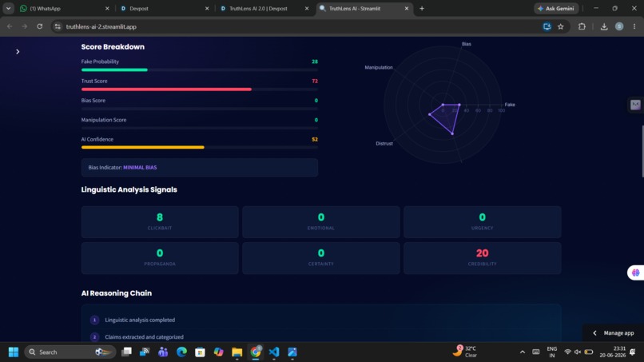Open Microsoft Store from taskbar
Screen dimensions: 644x362
200,352
